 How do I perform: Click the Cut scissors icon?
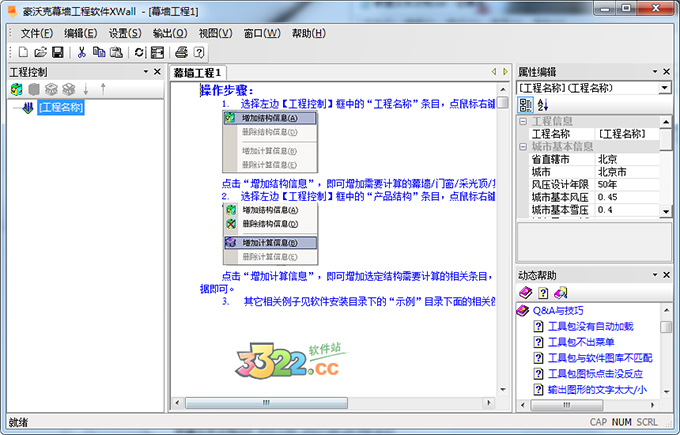tap(82, 52)
